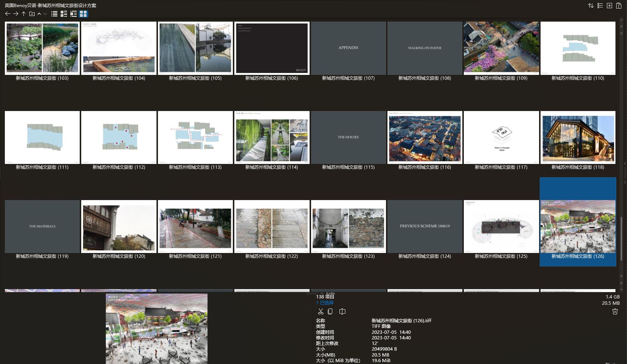Click the new item plus icon
627x364 pixels.
(x=609, y=6)
